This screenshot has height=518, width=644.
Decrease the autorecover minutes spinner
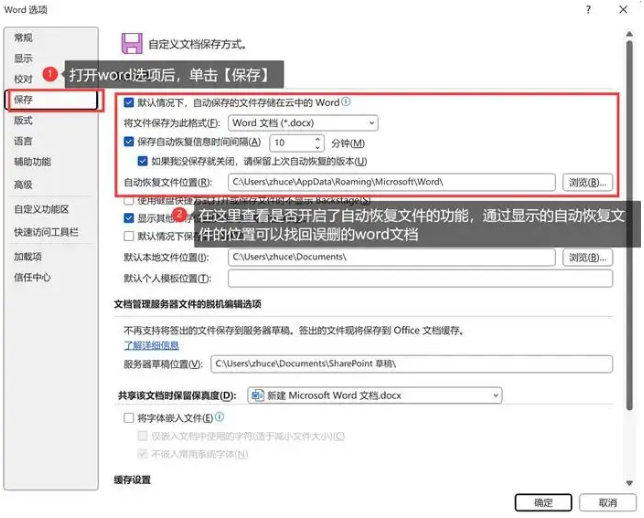[317, 147]
